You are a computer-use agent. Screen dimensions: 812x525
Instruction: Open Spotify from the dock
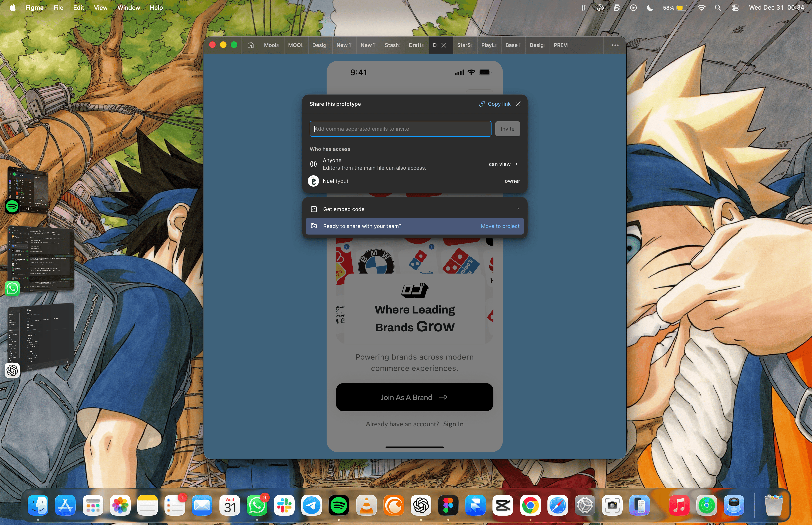[339, 505]
